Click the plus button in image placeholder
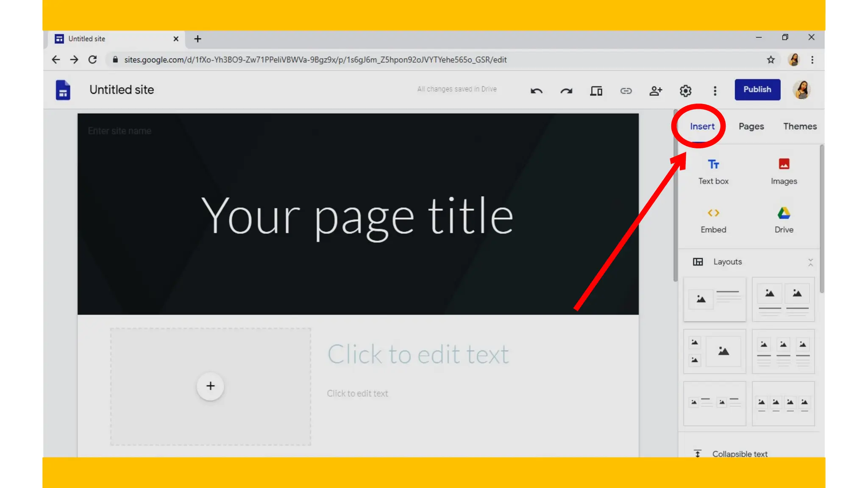This screenshot has width=868, height=488. tap(210, 386)
